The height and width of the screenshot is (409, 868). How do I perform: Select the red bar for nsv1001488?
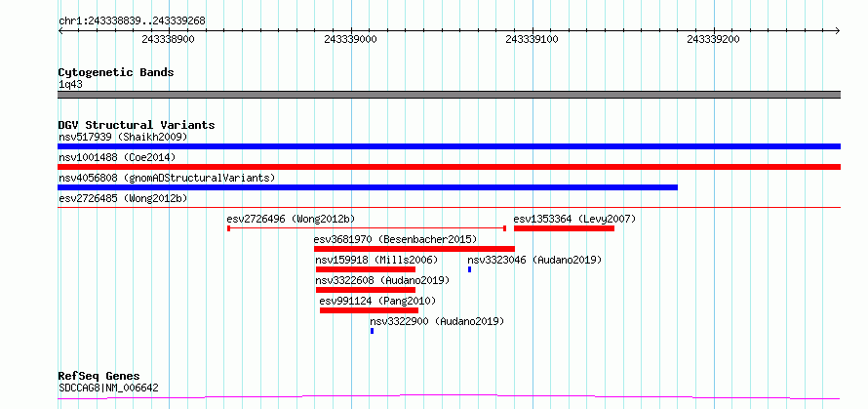coord(449,167)
